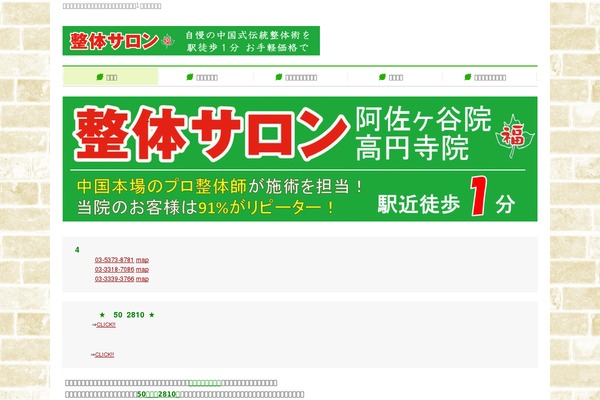
Task: Open map link beside 03-3318-7086
Action: (x=142, y=269)
